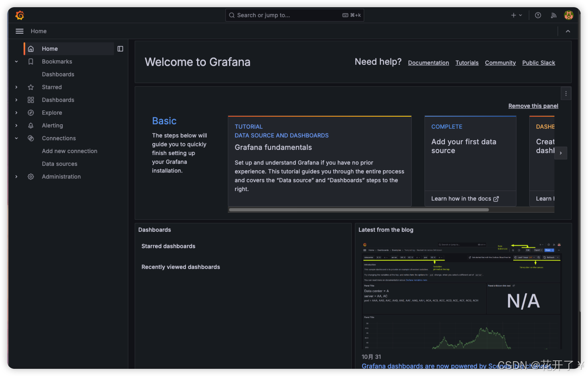Screen dimensions: 588x376
Task: Collapse the Connections section chevron
Action: (16, 138)
